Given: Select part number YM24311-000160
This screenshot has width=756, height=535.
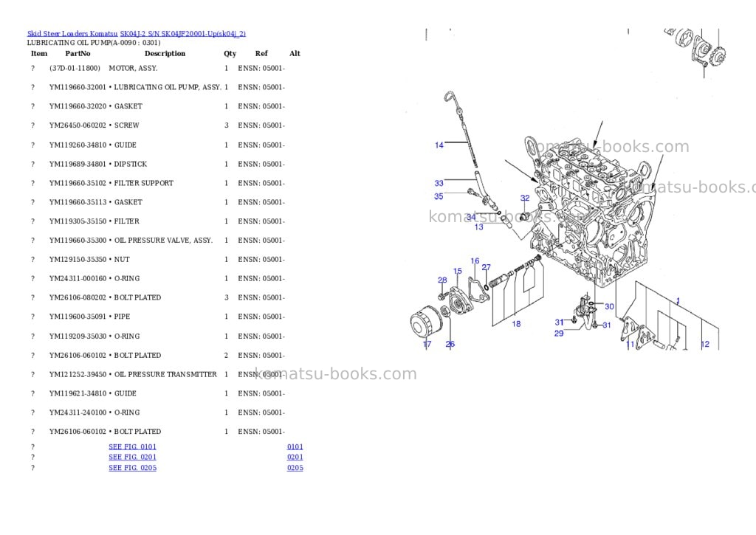Looking at the screenshot, I should click(x=78, y=279).
